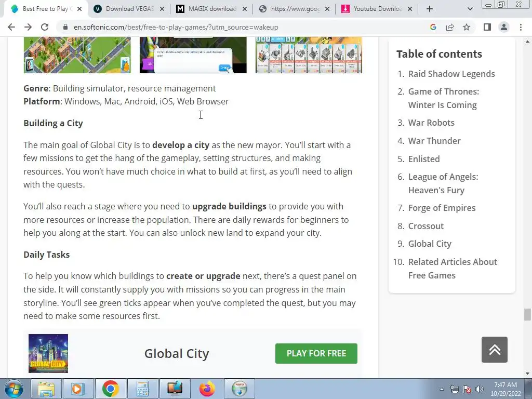Reload the Softonic page
The image size is (532, 399).
coord(45,27)
